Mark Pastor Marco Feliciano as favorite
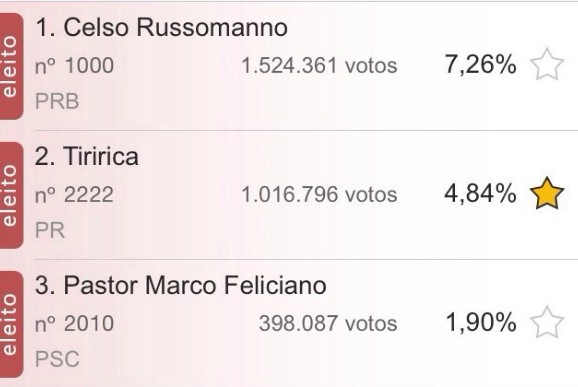 click(x=547, y=322)
